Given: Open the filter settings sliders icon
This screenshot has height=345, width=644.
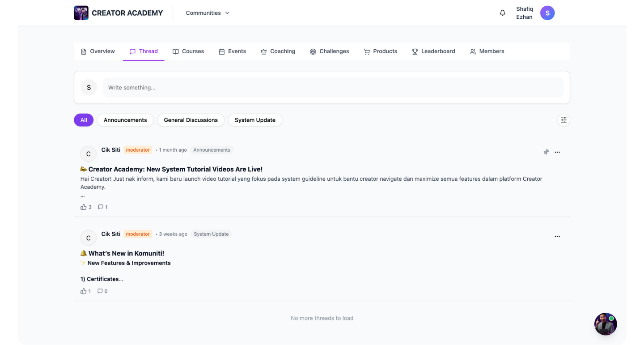Looking at the screenshot, I should (x=563, y=120).
